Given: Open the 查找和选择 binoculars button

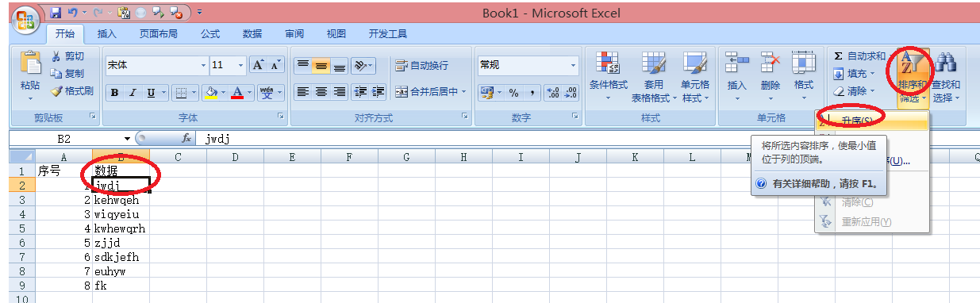Looking at the screenshot, I should click(x=946, y=77).
